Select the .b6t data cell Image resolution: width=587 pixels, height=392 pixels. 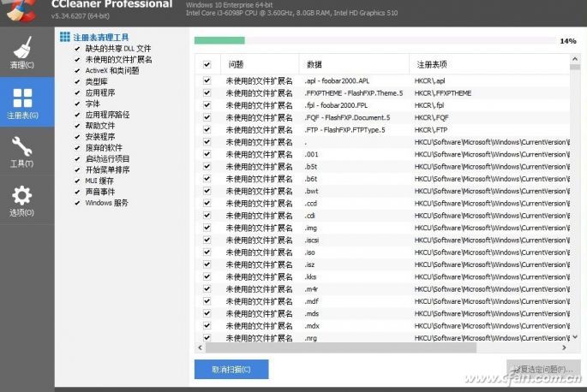(x=311, y=179)
